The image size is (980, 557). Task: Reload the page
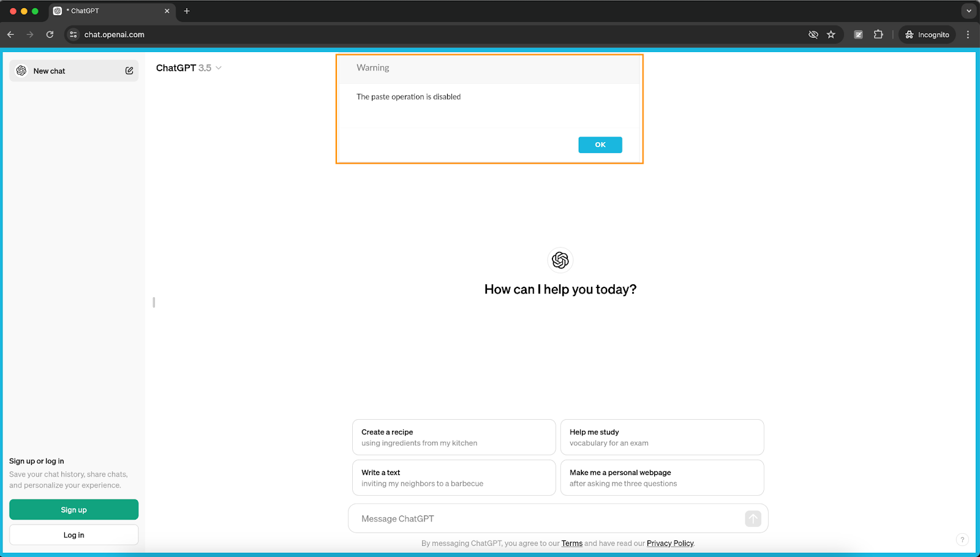(50, 35)
